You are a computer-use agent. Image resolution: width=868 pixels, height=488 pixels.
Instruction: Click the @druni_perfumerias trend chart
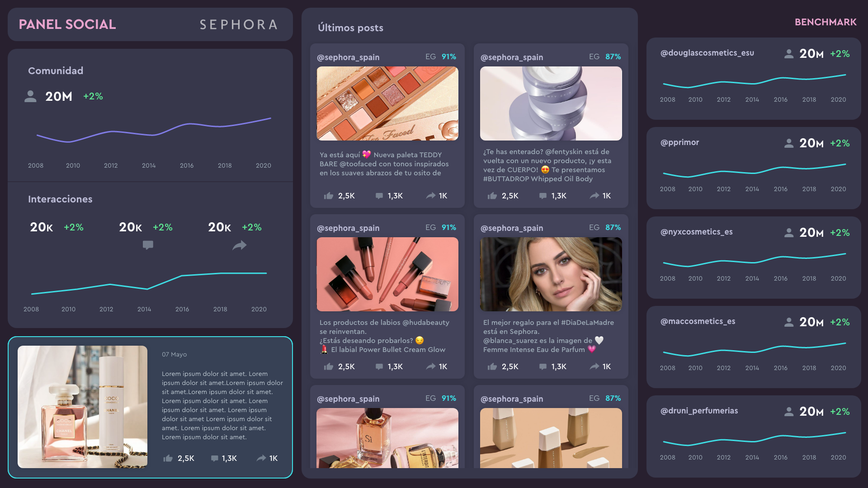pyautogui.click(x=754, y=439)
